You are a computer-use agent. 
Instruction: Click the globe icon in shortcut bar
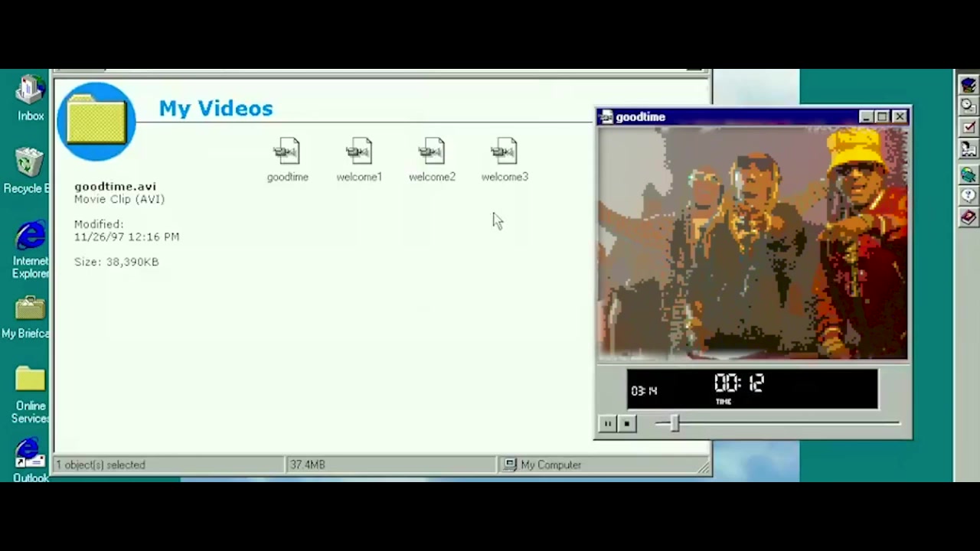pyautogui.click(x=969, y=174)
